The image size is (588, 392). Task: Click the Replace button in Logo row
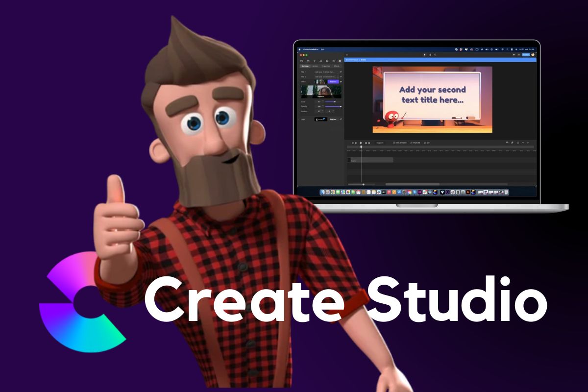pyautogui.click(x=333, y=120)
